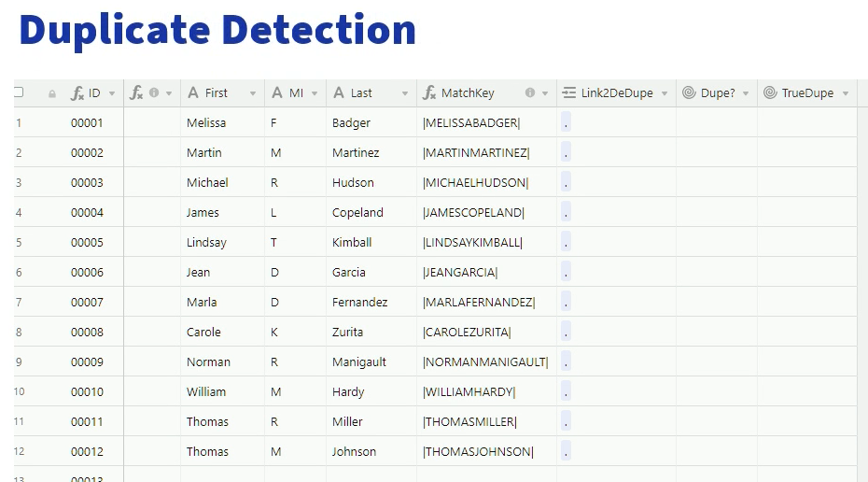Viewport: 868px width, 482px height.
Task: Select the last name cell Kimball
Action: 371,242
